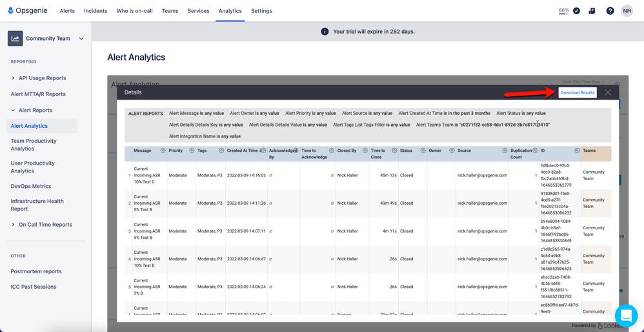Screen dimensions: 644x332
Task: Click the Opsgenie logo
Action: click(28, 11)
